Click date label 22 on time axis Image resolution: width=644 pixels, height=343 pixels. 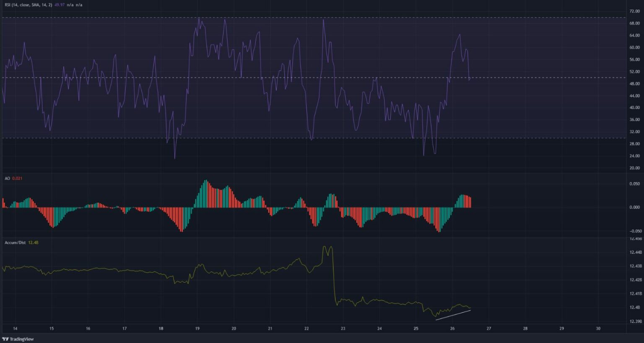pos(306,329)
